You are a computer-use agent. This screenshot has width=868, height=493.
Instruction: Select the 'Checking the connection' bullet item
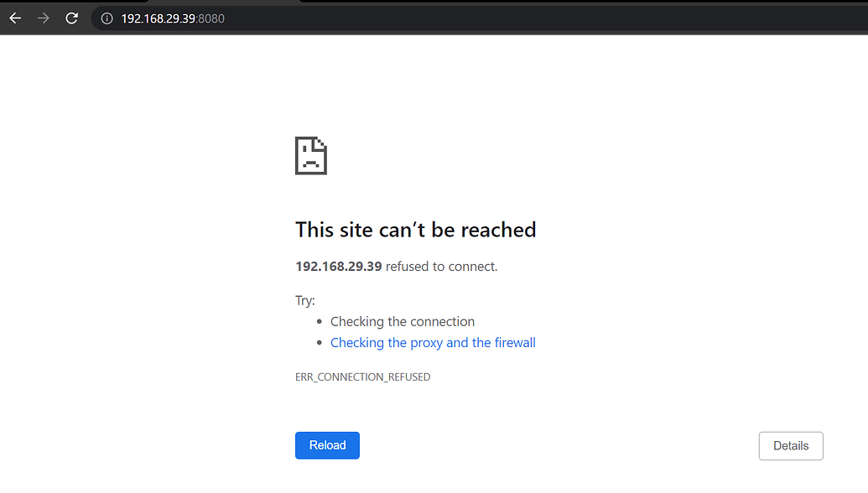tap(402, 321)
